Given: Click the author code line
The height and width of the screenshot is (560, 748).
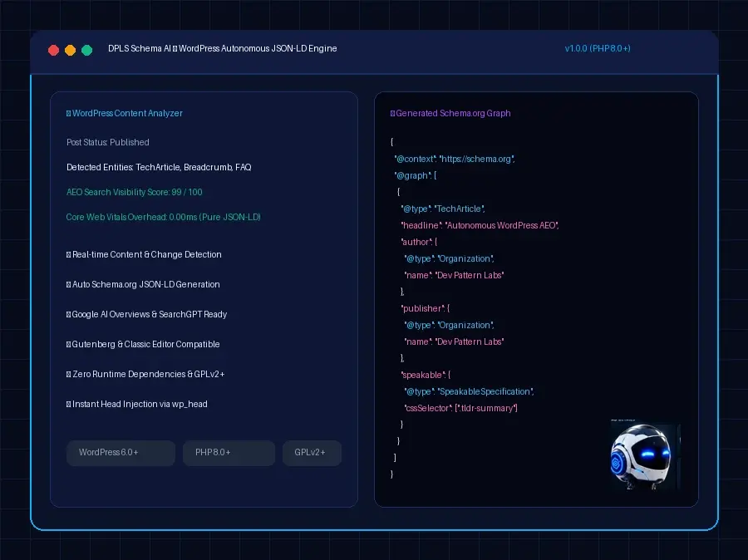Looking at the screenshot, I should coord(419,242).
